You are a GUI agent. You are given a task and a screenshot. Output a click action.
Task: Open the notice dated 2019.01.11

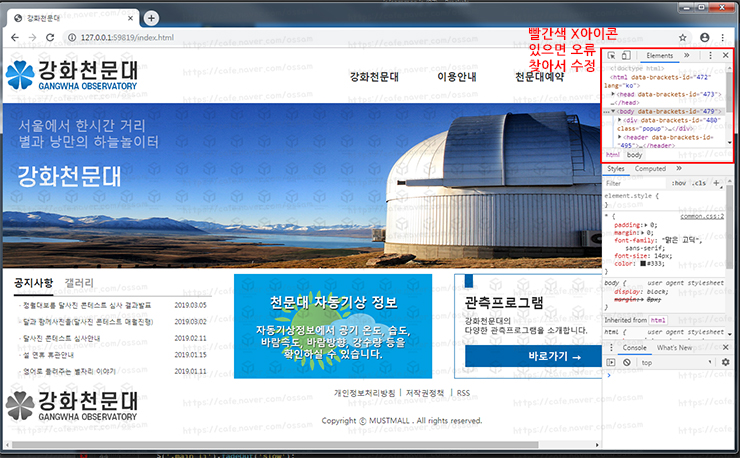click(x=112, y=372)
